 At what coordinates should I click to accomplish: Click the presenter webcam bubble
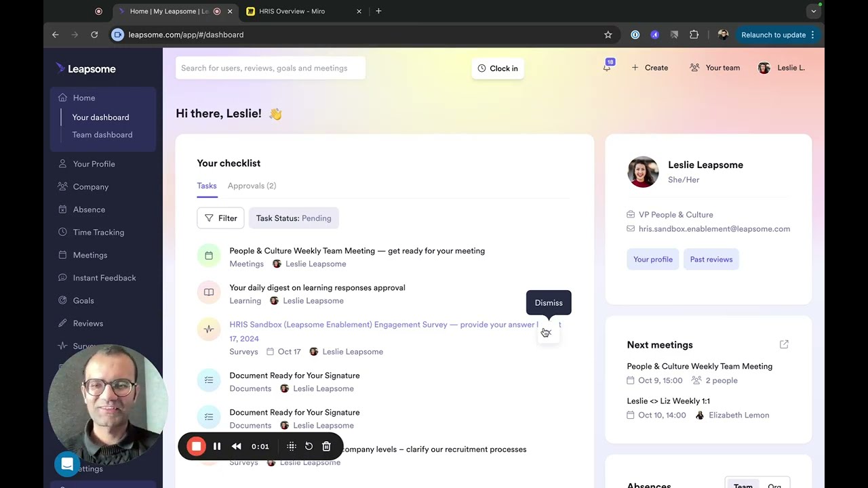(x=108, y=404)
